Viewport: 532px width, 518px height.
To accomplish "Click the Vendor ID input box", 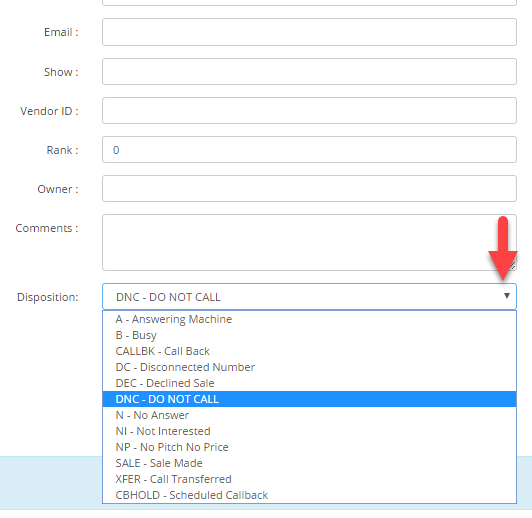I will pos(309,111).
